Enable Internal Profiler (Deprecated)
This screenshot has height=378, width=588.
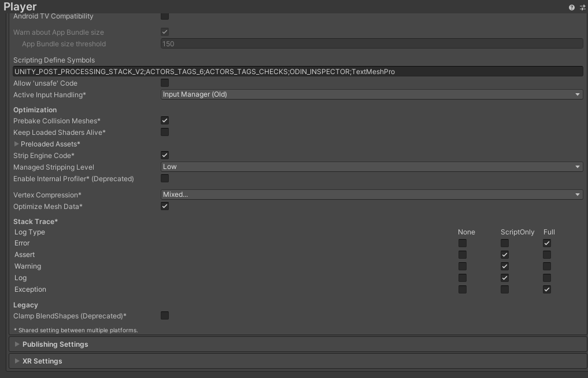pyautogui.click(x=165, y=178)
